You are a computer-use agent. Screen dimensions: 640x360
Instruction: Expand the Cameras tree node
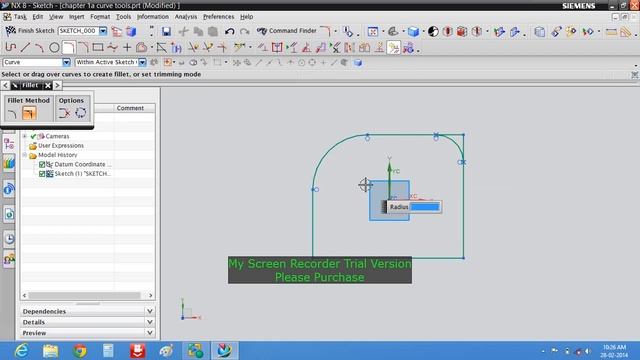25,136
